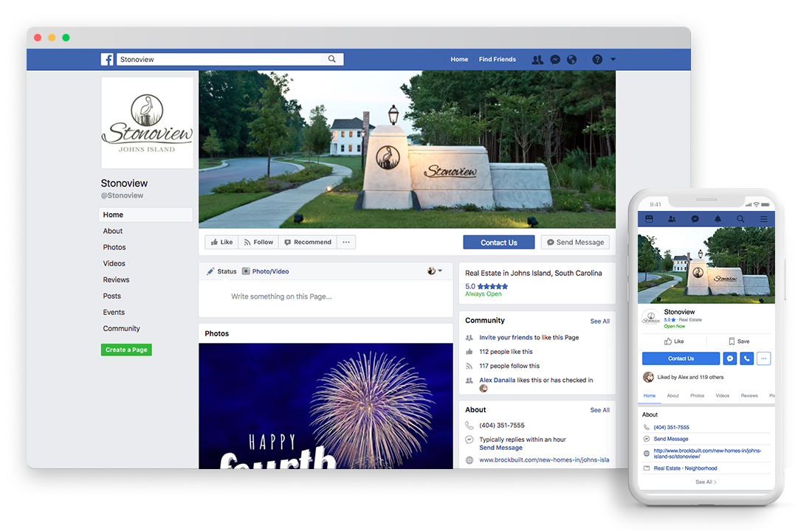Open Photos in page sidebar
The width and height of the screenshot is (812, 531).
click(114, 247)
